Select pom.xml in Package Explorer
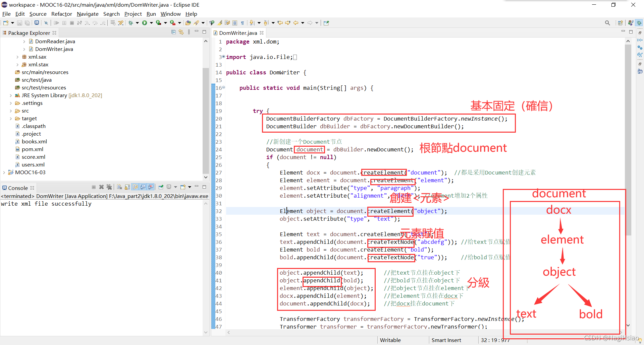Screen dimensions: 644x345 point(33,149)
